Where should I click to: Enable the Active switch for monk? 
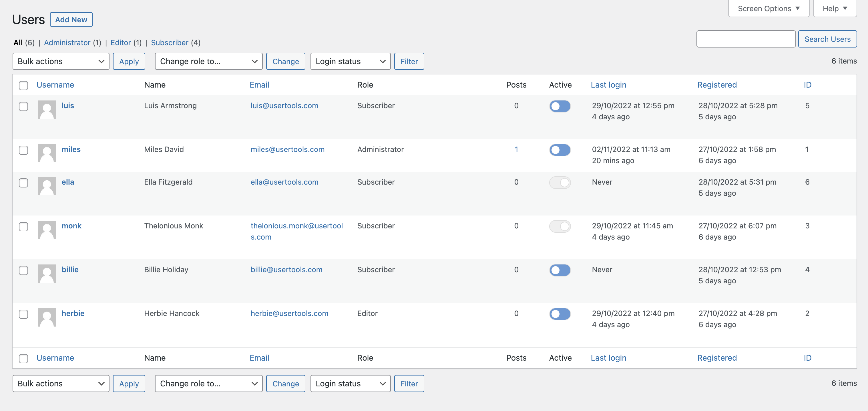tap(560, 226)
